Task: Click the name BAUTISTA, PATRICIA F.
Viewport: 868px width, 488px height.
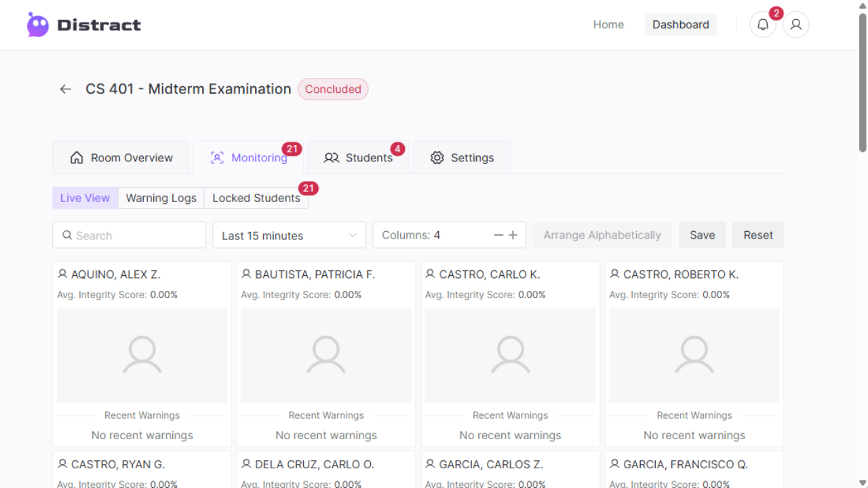Action: click(x=315, y=274)
